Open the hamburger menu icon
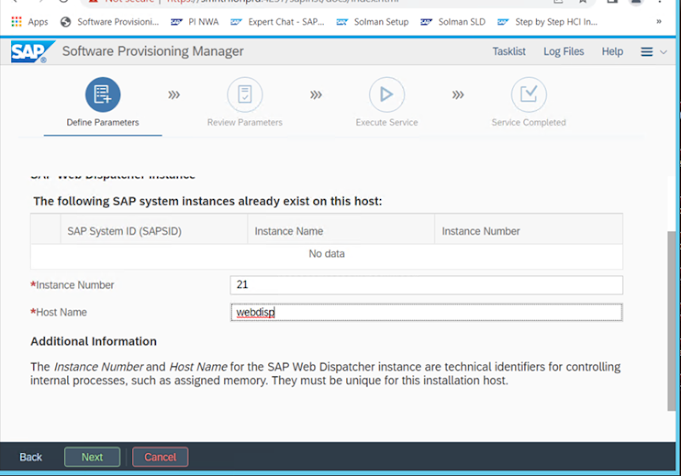Screen dimensions: 681x476 [647, 52]
